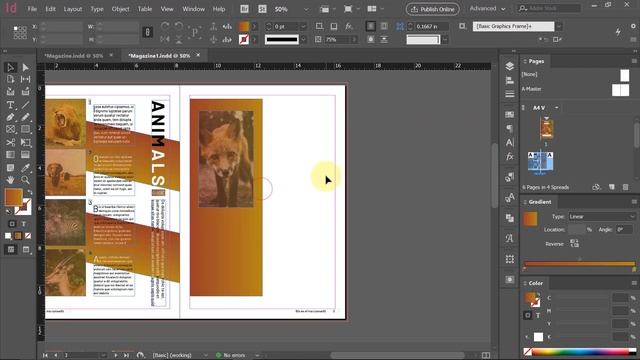Image resolution: width=640 pixels, height=360 pixels.
Task: Open the Object menu
Action: (120, 9)
